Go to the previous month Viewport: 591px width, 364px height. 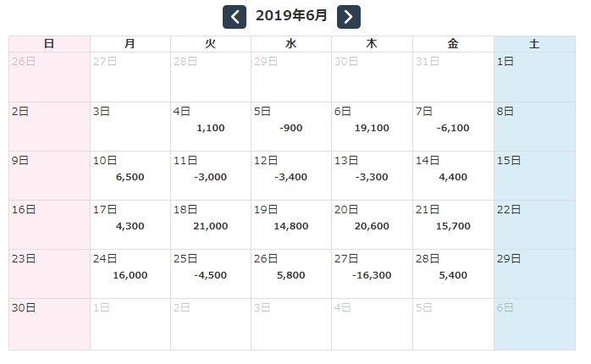tap(234, 16)
